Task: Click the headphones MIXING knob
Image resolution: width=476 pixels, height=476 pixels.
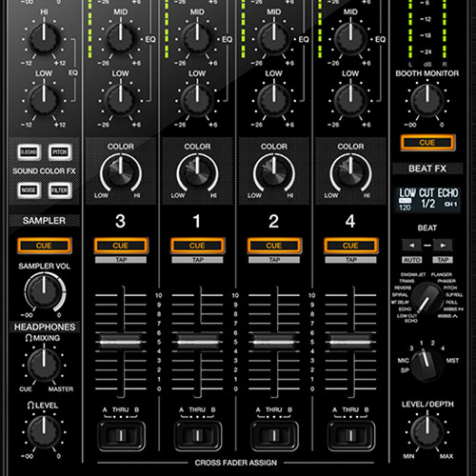Action: (44, 365)
